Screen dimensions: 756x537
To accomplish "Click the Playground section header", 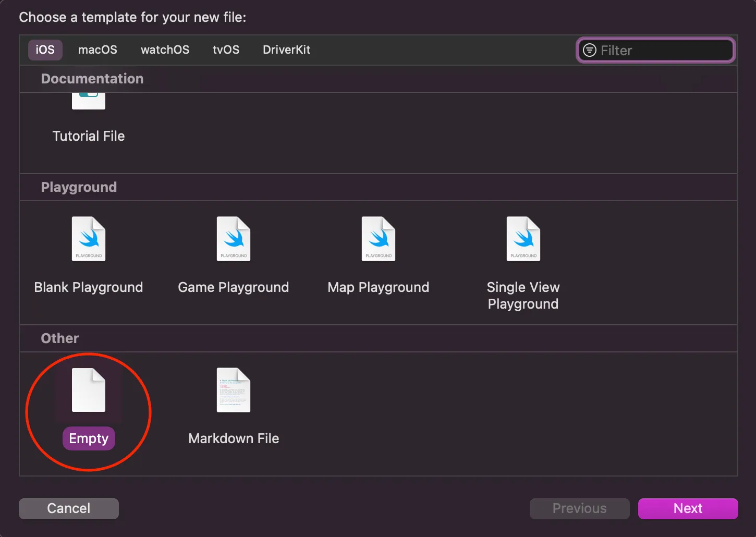I will (79, 187).
